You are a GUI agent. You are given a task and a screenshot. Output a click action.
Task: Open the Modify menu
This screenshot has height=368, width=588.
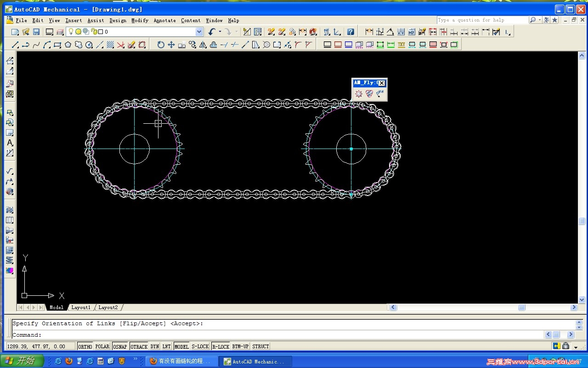(x=140, y=20)
